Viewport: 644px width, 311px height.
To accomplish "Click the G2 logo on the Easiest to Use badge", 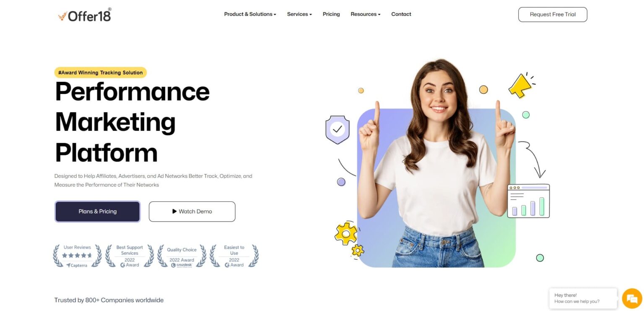I will tap(228, 265).
